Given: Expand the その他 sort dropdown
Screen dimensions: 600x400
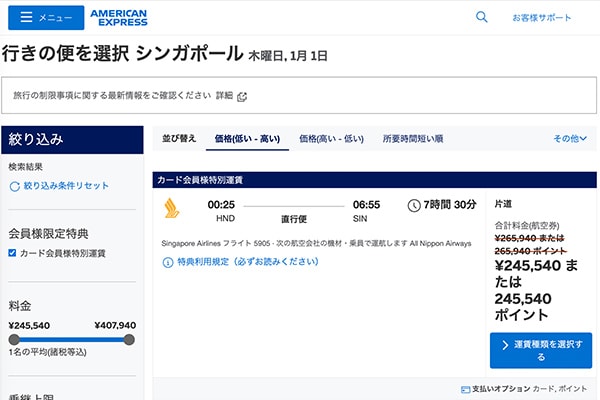Looking at the screenshot, I should click(x=570, y=139).
